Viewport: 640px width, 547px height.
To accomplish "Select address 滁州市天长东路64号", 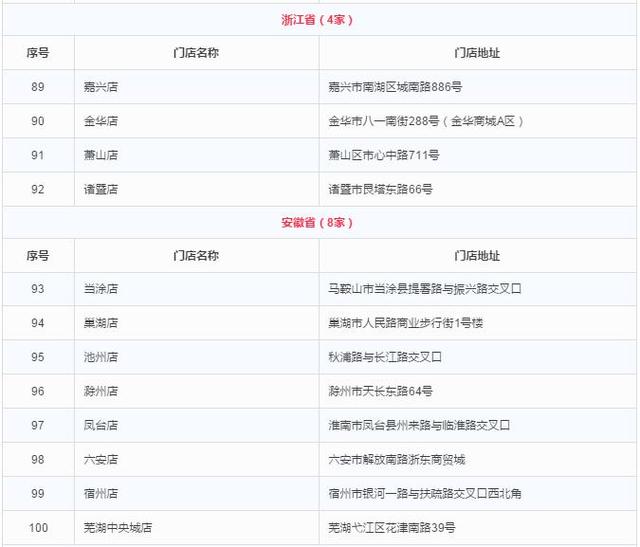I will pyautogui.click(x=380, y=391).
